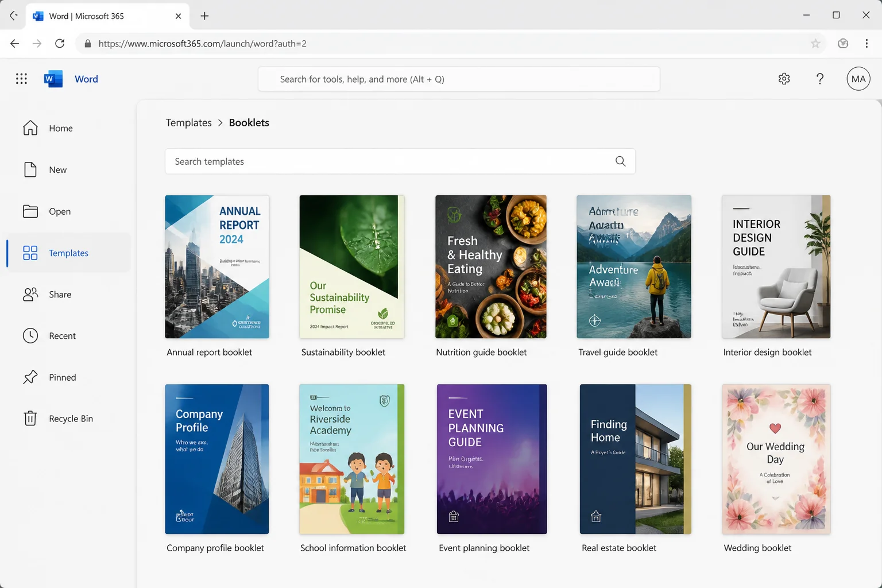Focus the Search templates field
The image size is (882, 588).
[400, 161]
